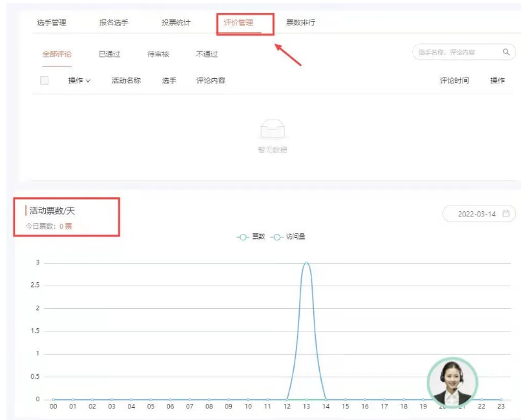Click the 今日票数 0票 value

[x=66, y=226]
